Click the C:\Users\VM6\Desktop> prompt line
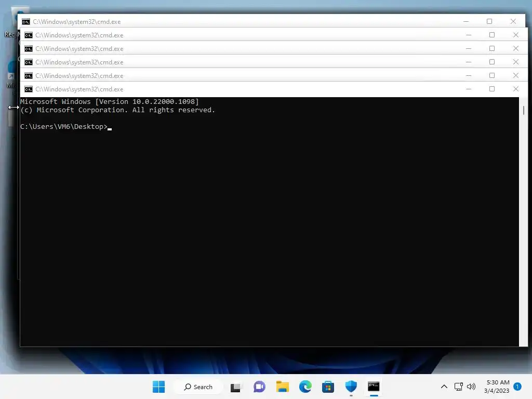 click(x=64, y=127)
